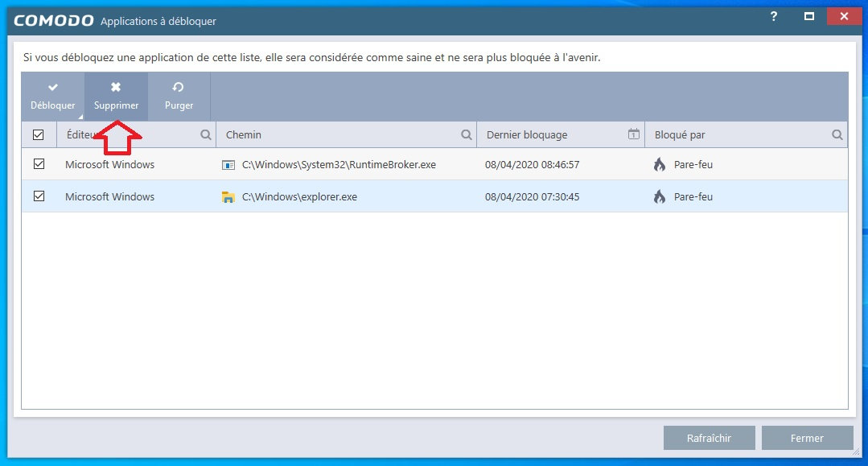
Task: Click the flame icon in the RuntimeBroker row
Action: 660,164
